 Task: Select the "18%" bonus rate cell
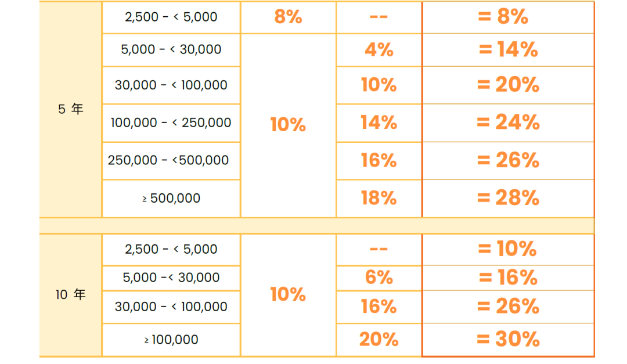[379, 199]
